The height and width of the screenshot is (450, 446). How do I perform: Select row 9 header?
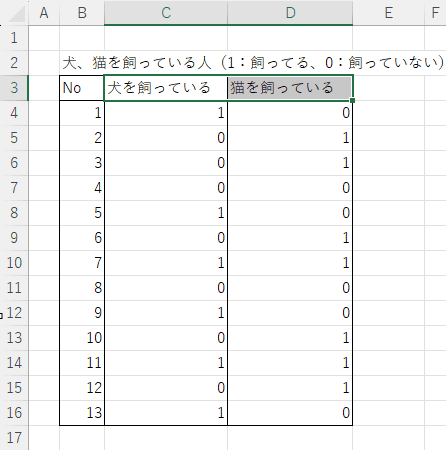pos(14,238)
